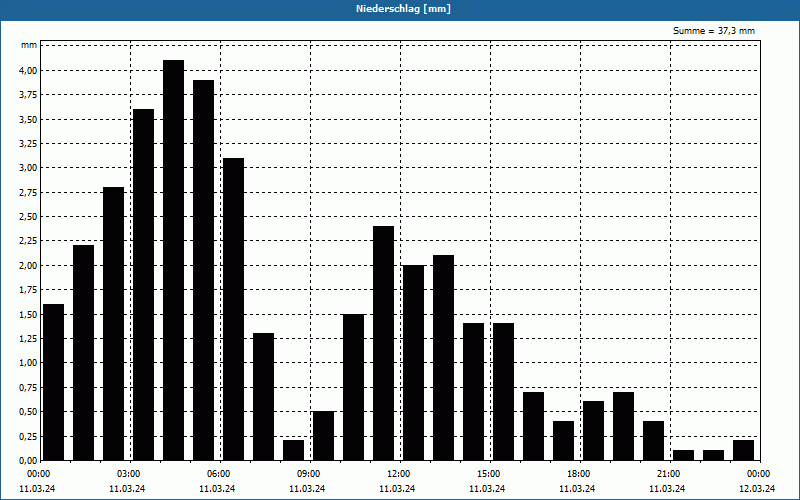Click the '11.03.24' date under 12:00
The image size is (800, 500).
(397, 489)
